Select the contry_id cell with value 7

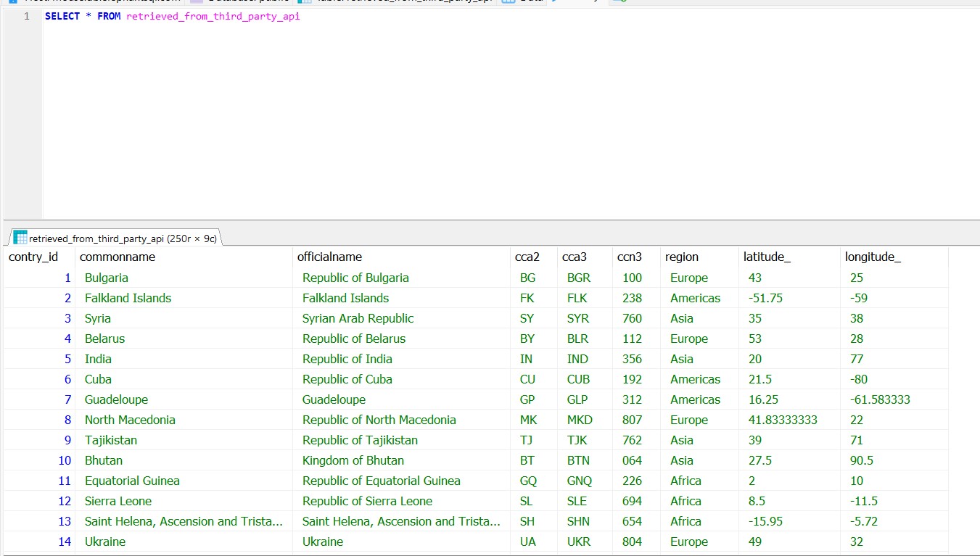click(x=39, y=399)
